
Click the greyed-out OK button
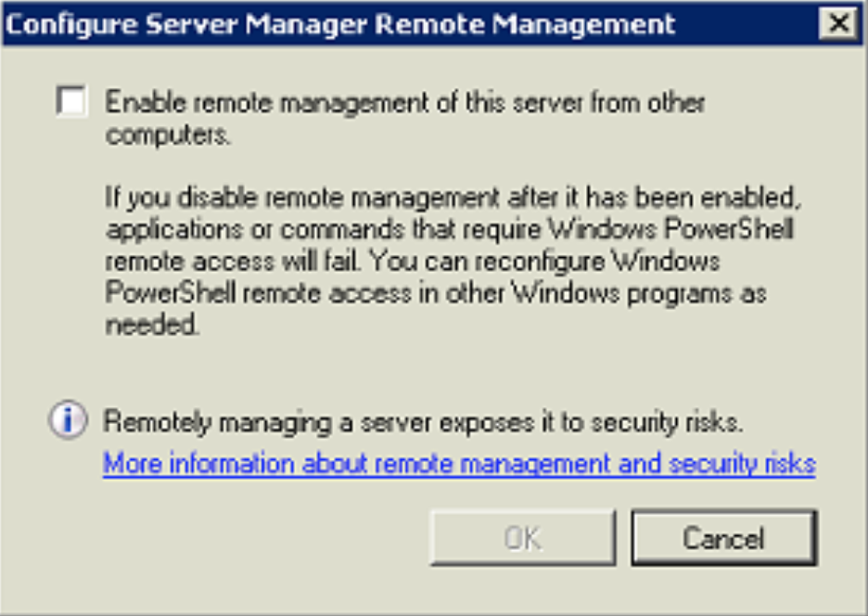[x=522, y=538]
